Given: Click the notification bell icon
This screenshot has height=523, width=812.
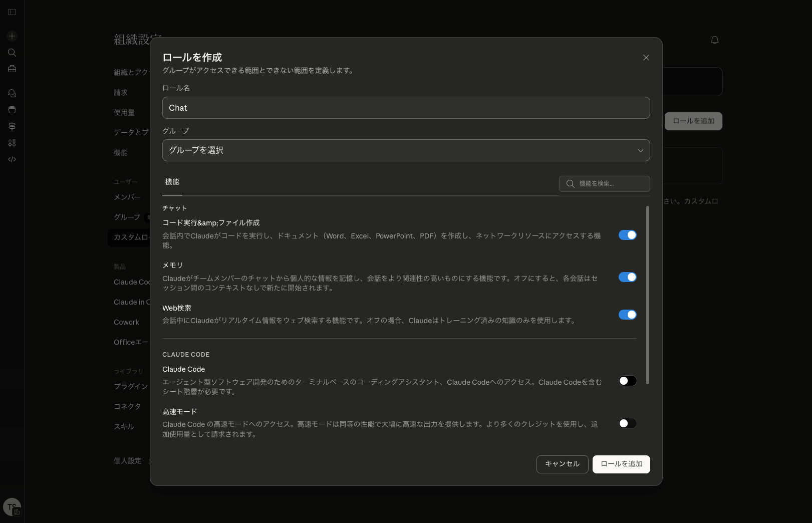Looking at the screenshot, I should (715, 40).
